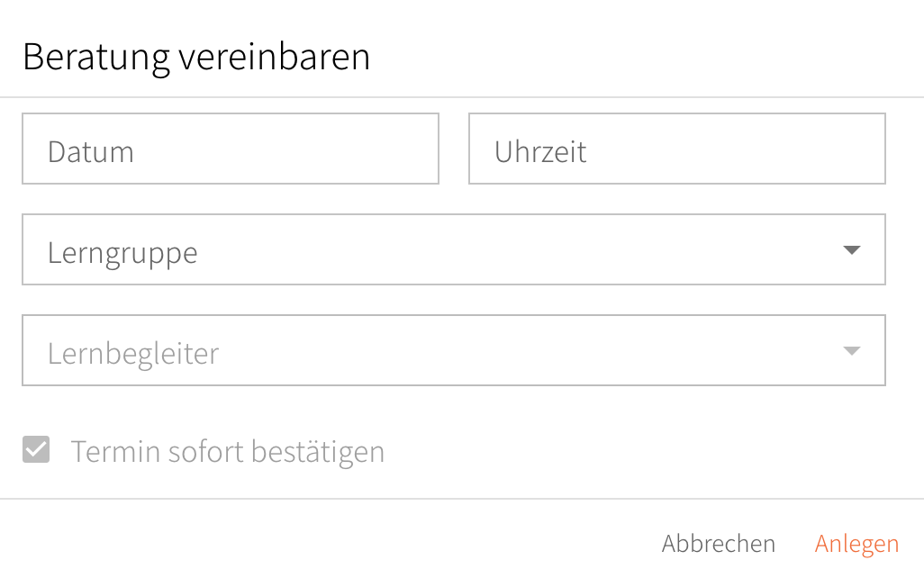Click the 'Termin sofort bestätigen' label text
Screen dimensions: 924x578
[228, 451]
